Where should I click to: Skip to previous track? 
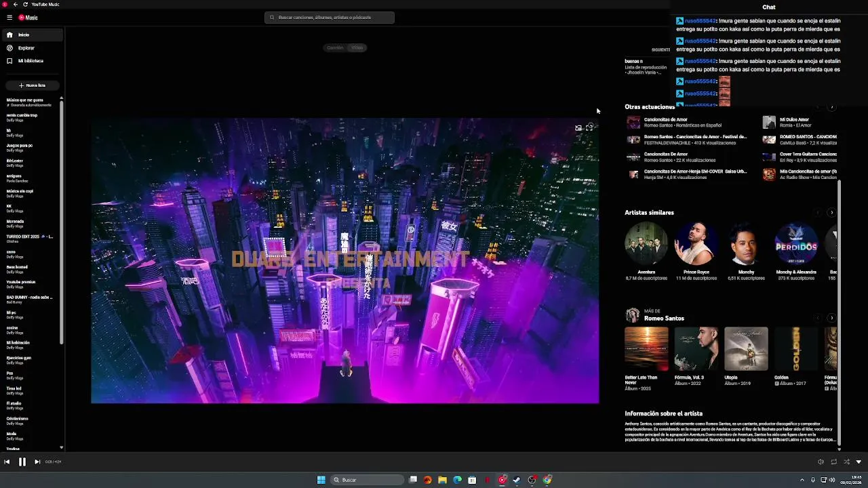[7, 462]
